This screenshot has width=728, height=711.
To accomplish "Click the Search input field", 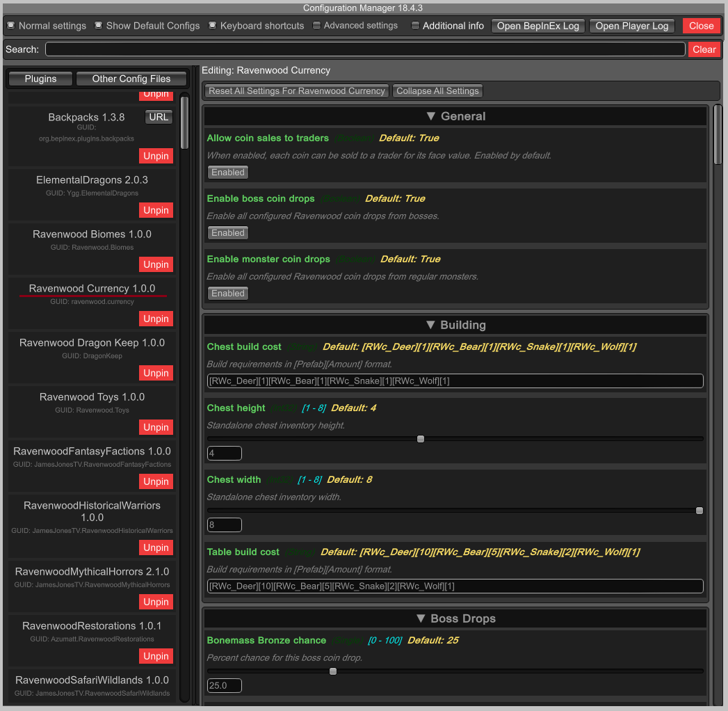I will point(365,49).
